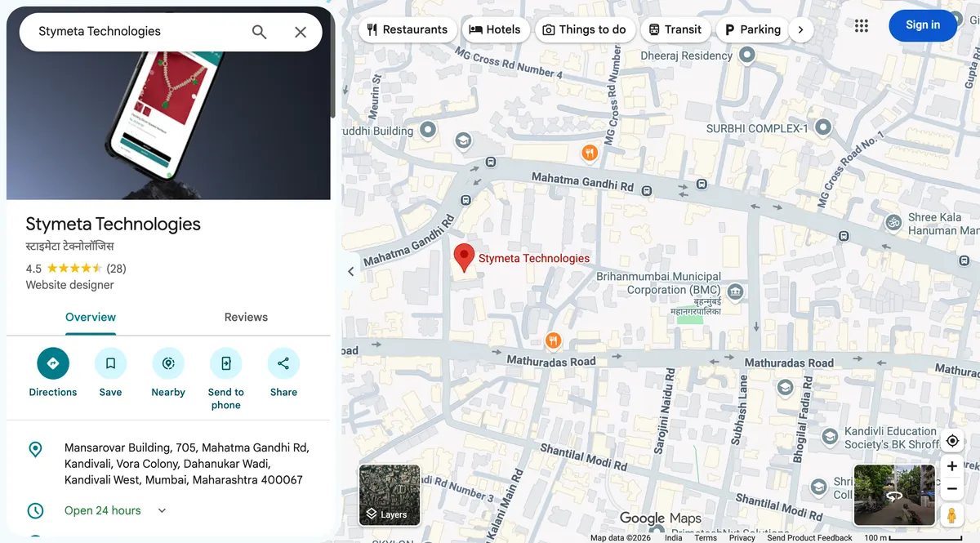Click the Buddhi Building map marker
Image resolution: width=980 pixels, height=543 pixels.
point(429,130)
